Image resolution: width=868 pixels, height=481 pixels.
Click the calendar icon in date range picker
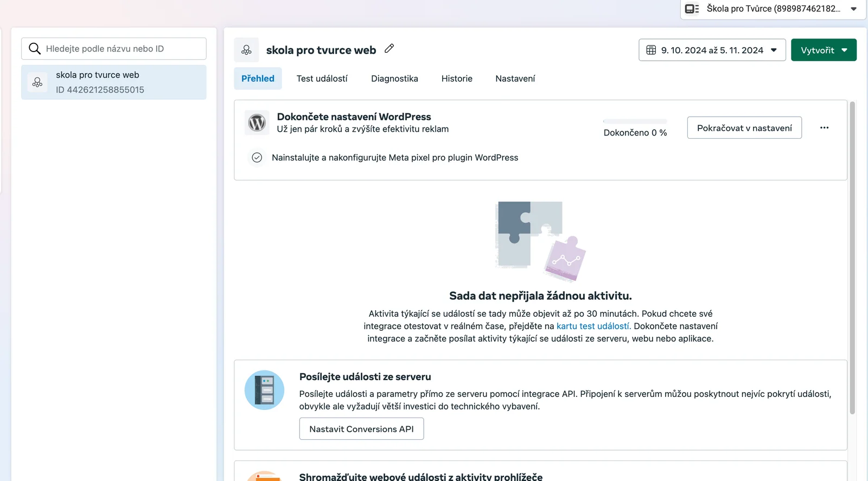tap(651, 50)
